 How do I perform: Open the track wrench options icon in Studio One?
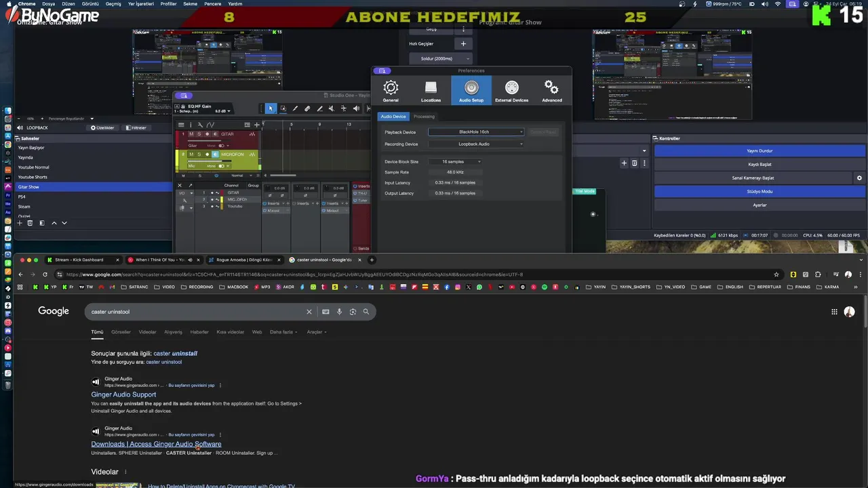[x=199, y=125]
